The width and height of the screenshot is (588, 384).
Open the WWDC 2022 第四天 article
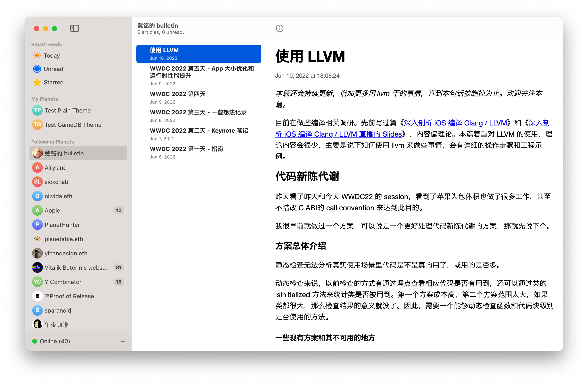coord(177,94)
